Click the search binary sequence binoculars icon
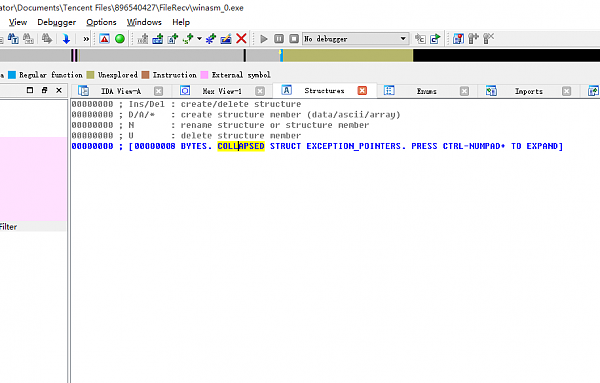Screen dimensions: 600x383 [28, 39]
